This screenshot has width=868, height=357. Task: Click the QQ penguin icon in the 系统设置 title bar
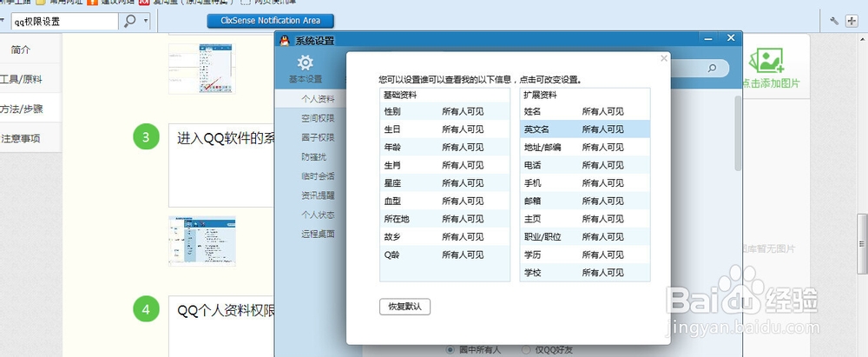(285, 41)
